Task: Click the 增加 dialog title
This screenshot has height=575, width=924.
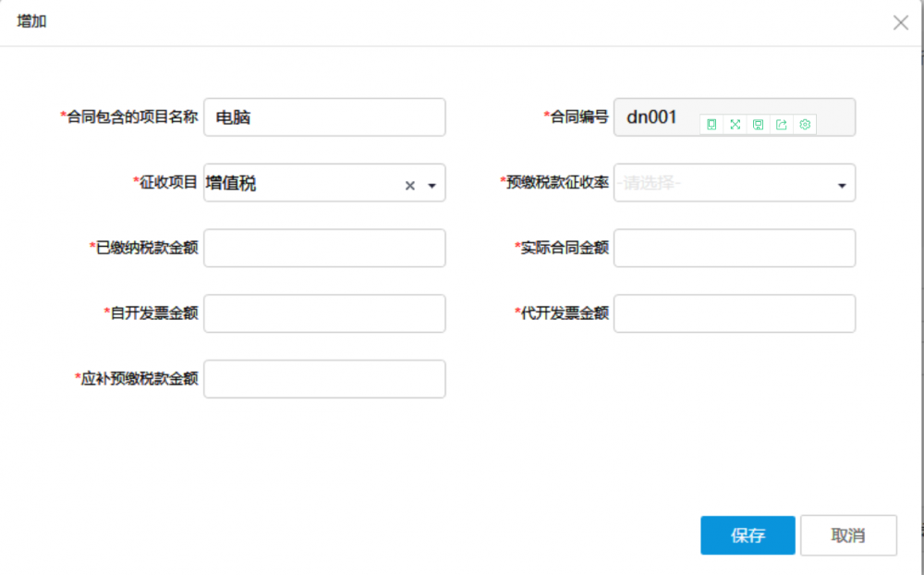Action: pyautogui.click(x=32, y=22)
